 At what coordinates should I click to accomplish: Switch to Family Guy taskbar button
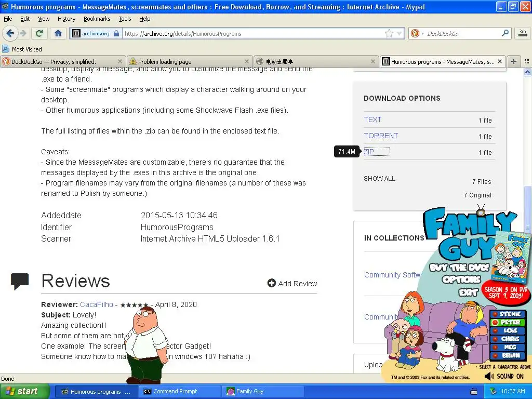(263, 392)
